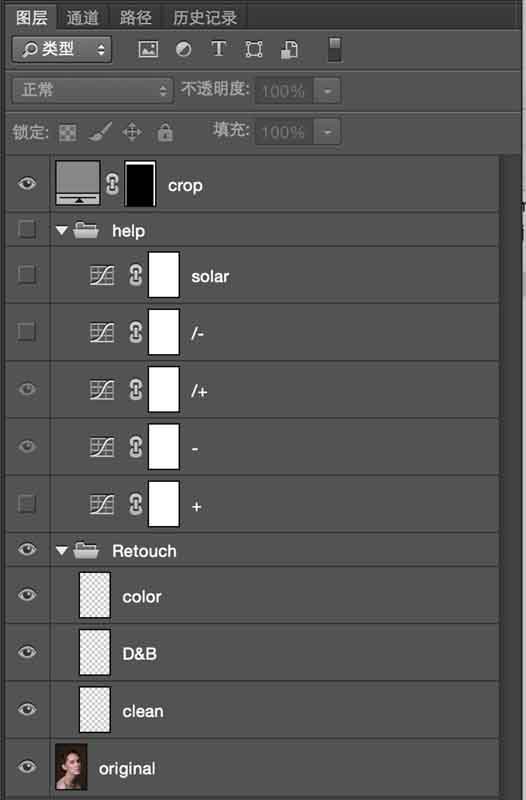Hide the original layer

click(x=27, y=767)
